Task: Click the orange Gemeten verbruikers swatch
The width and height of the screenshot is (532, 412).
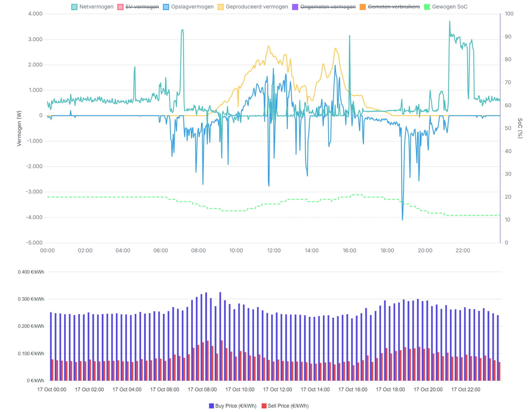Action: click(x=363, y=7)
